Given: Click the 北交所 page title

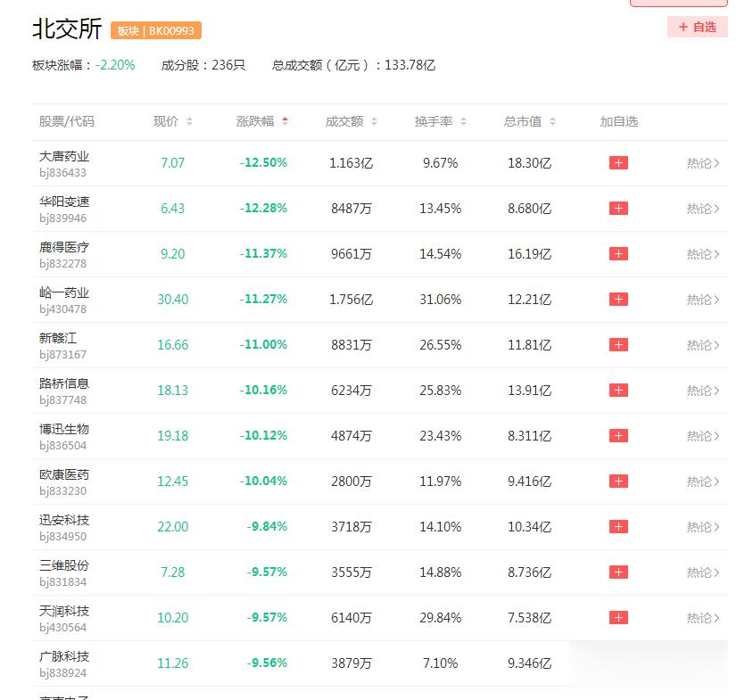Looking at the screenshot, I should pos(67,29).
